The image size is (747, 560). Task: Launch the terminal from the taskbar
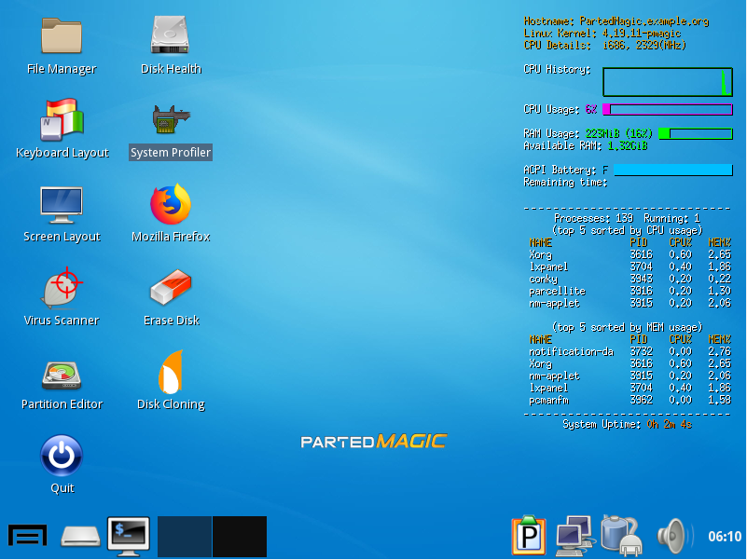[x=128, y=537]
